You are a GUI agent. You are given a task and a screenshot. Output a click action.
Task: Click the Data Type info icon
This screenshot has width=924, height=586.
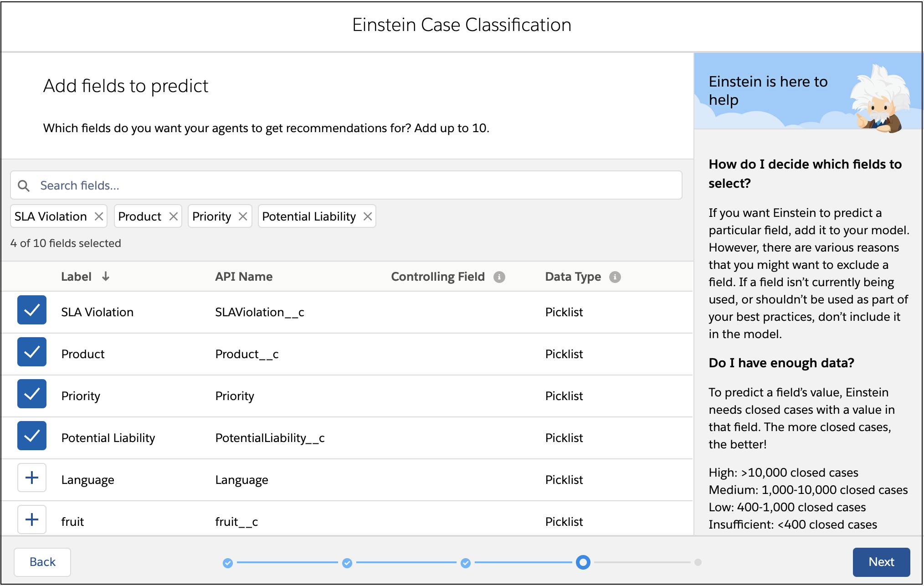point(615,277)
